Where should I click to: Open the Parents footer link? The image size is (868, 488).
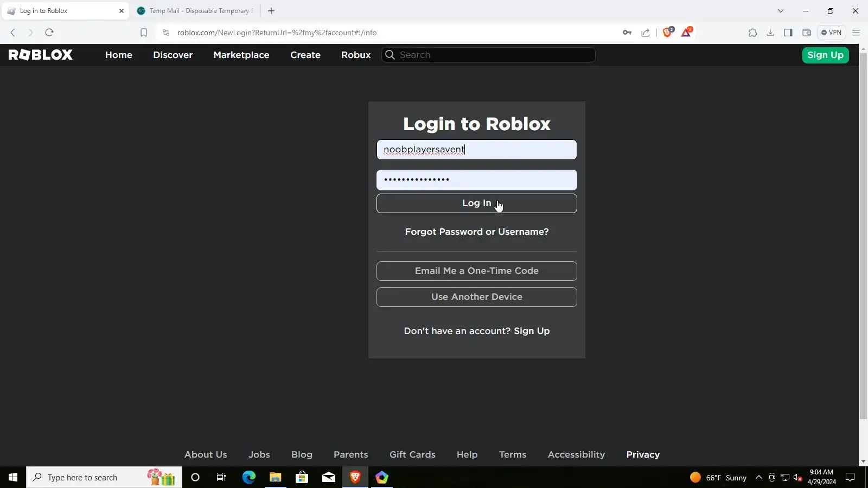(351, 454)
